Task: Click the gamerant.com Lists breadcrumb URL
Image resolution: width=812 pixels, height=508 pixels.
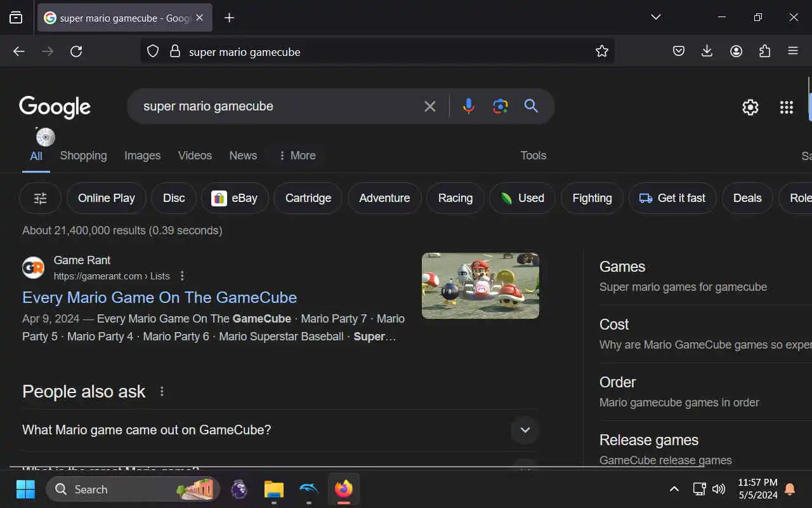Action: [x=112, y=276]
